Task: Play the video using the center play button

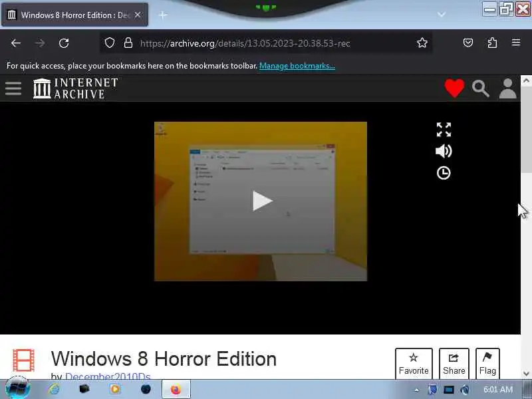Action: tap(262, 201)
